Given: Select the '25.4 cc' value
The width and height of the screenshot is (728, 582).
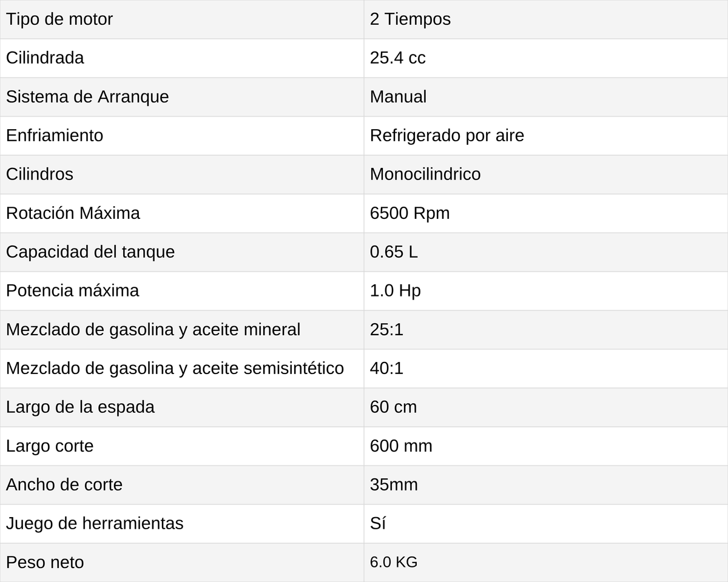Looking at the screenshot, I should point(398,58).
